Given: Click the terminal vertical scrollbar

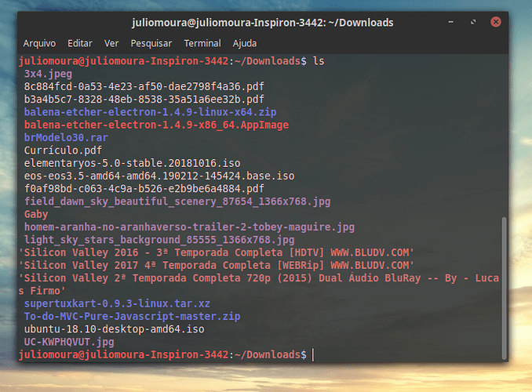Looking at the screenshot, I should point(505,289).
